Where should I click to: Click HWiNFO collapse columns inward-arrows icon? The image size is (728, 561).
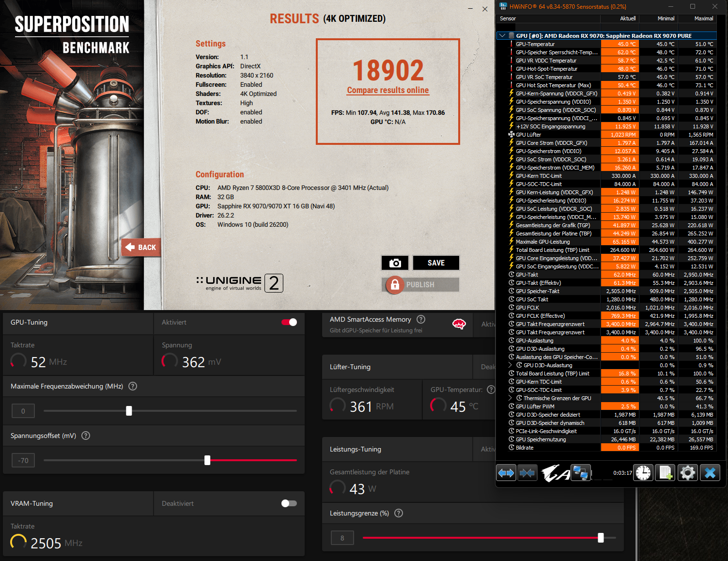point(527,472)
